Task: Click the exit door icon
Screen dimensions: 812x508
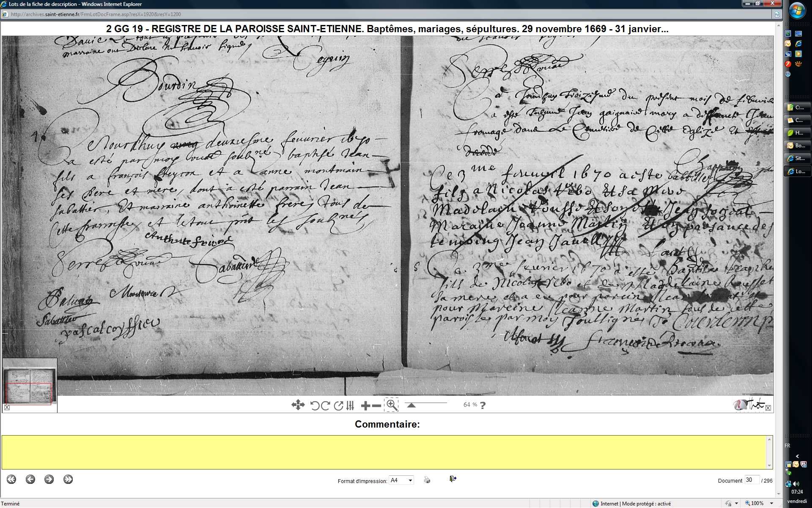Action: coord(453,479)
